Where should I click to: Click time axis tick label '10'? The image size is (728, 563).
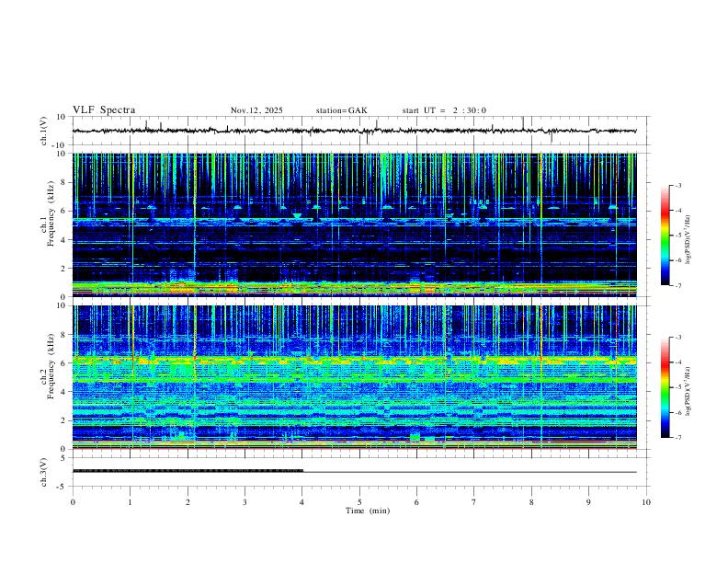tap(646, 502)
